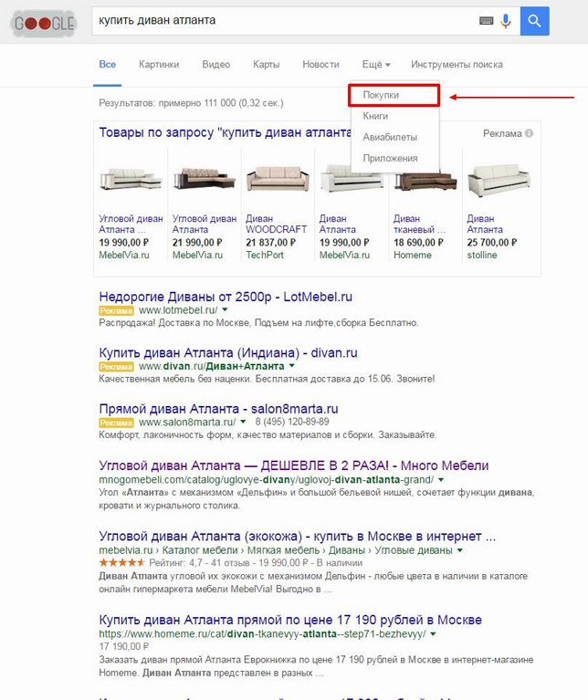Click the Реклама badge of lotmebel ad
Viewport: 588px width, 700px height.
[x=116, y=310]
